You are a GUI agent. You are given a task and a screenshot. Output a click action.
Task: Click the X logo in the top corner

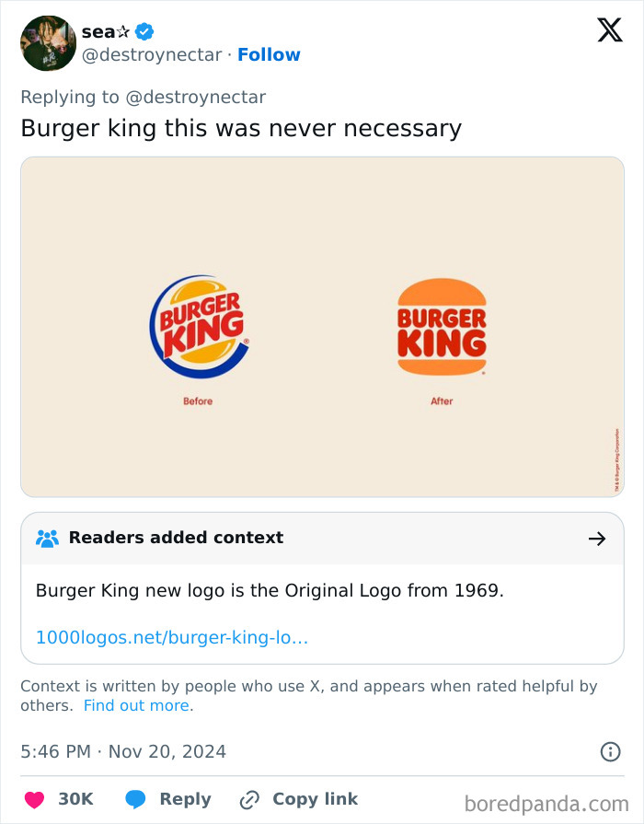tap(609, 30)
